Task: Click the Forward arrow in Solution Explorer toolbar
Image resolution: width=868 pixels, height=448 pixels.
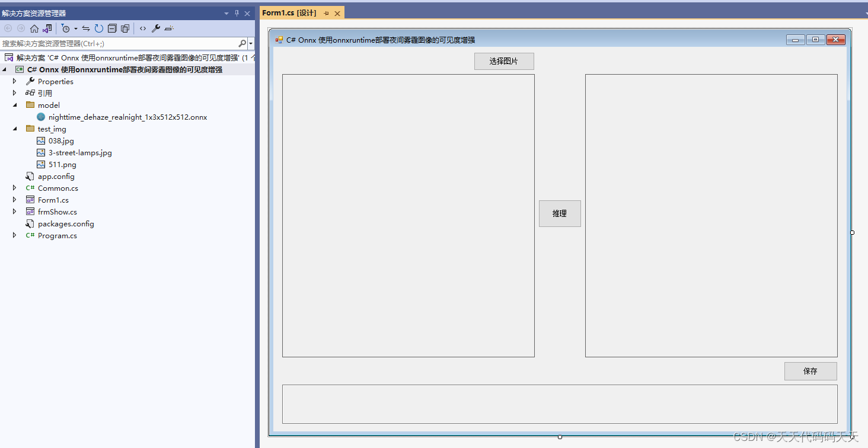Action: (21, 28)
